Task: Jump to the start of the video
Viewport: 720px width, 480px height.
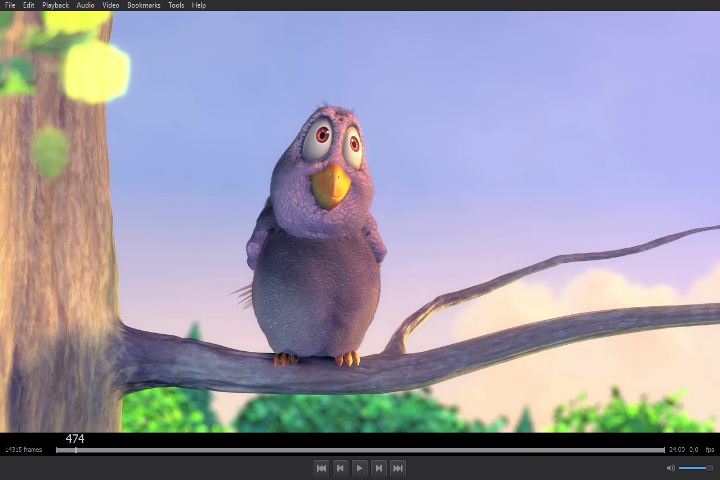Action: click(x=321, y=467)
